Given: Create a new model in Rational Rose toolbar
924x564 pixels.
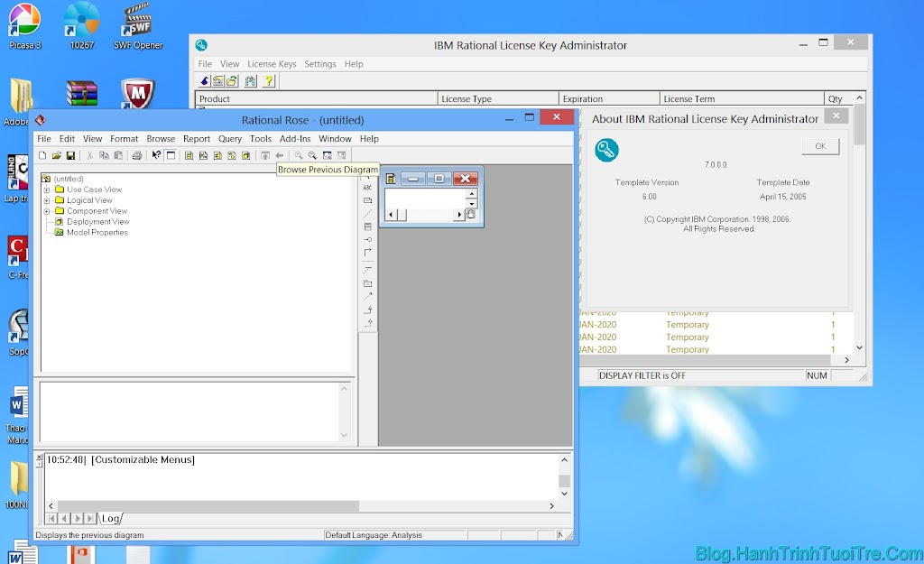Looking at the screenshot, I should pos(42,155).
